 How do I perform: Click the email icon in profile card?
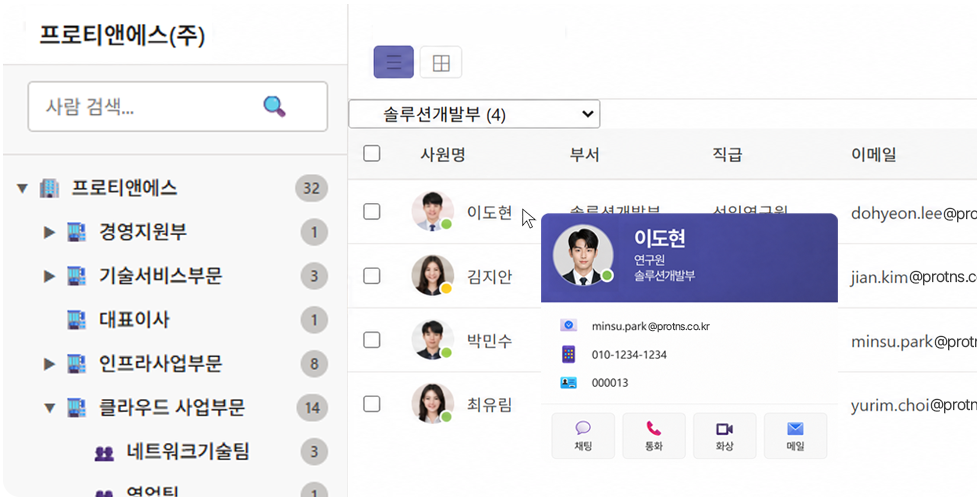click(x=568, y=326)
